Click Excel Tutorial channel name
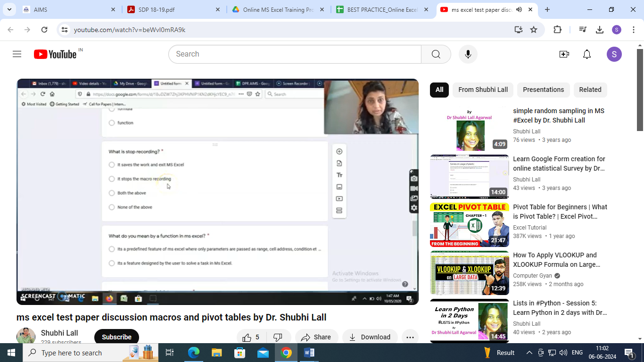 coord(530,228)
